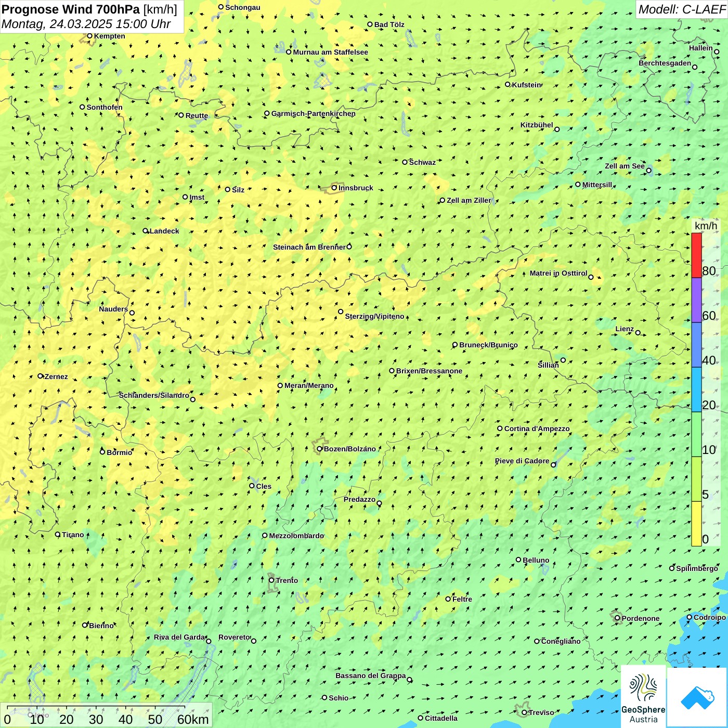728x728 pixels.
Task: Click the Lienz location marker
Action: coord(638,333)
